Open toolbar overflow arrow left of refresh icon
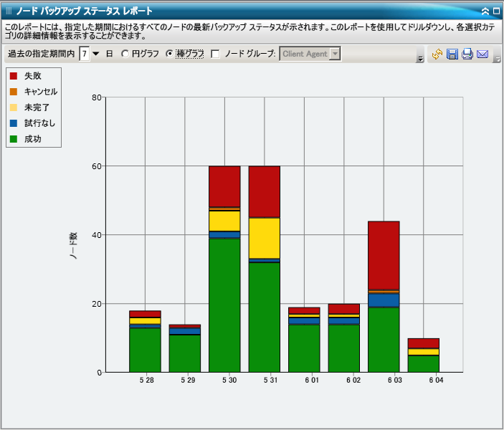The height and width of the screenshot is (430, 504). pyautogui.click(x=420, y=59)
